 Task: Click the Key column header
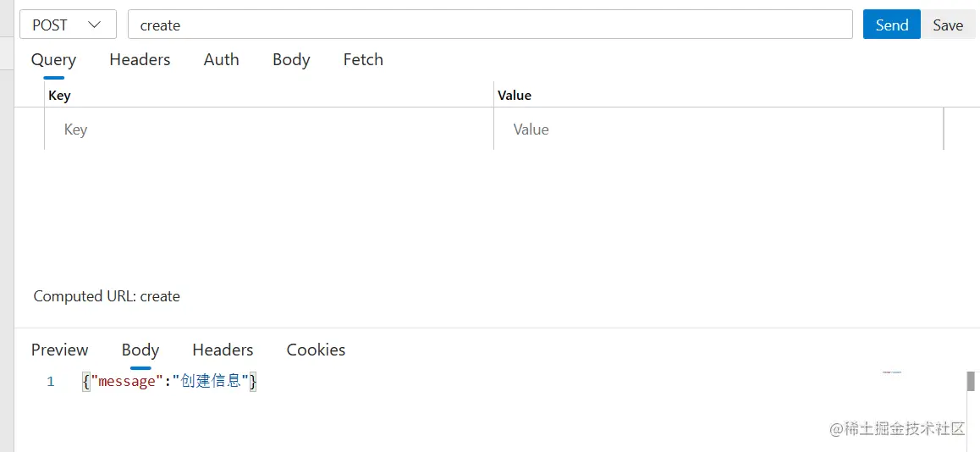pyautogui.click(x=59, y=96)
